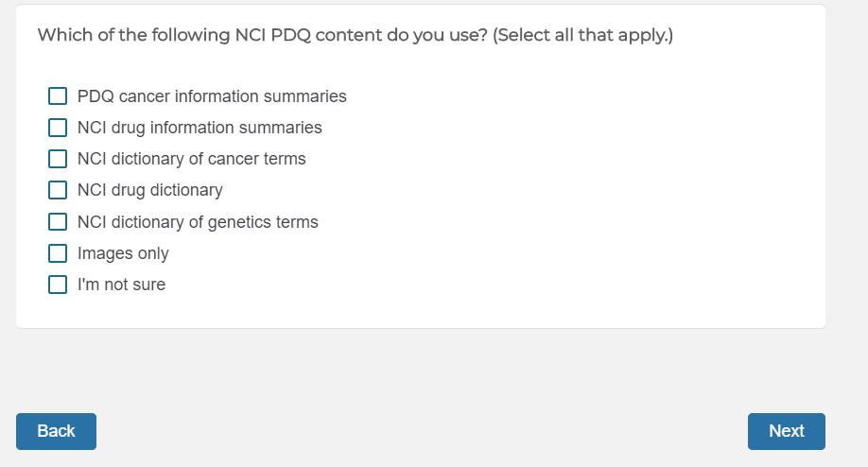Screen dimensions: 868x467
Task: Toggle the Images only checkbox
Action: pos(58,253)
